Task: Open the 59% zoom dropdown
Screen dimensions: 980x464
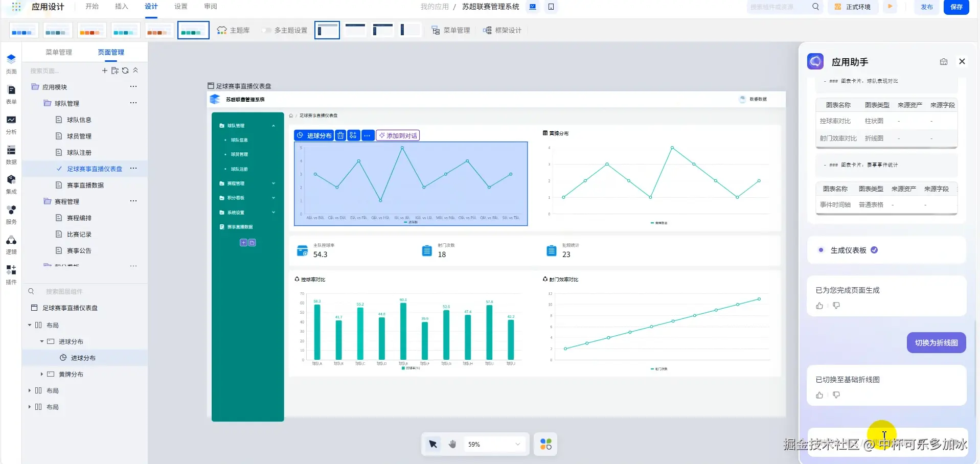Action: click(x=494, y=444)
